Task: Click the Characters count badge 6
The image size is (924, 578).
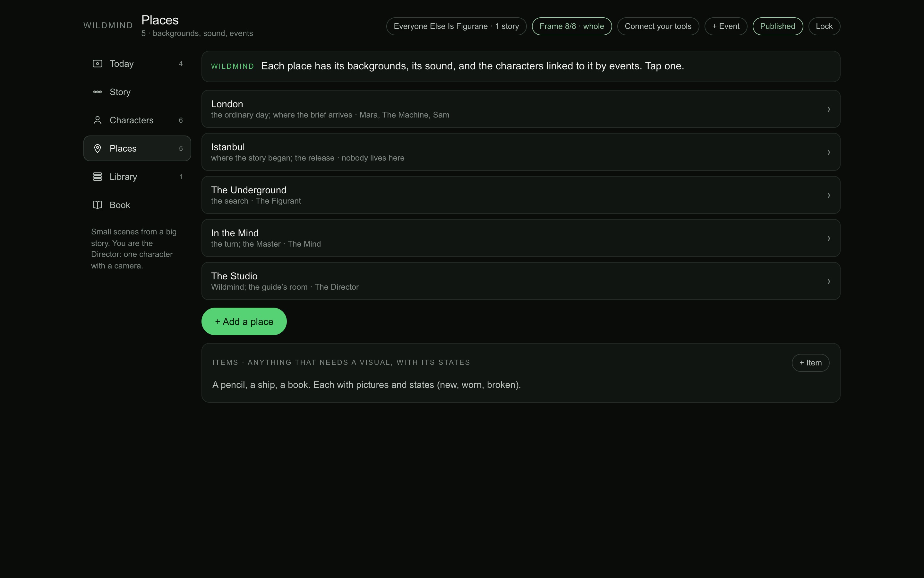Action: coord(181,120)
